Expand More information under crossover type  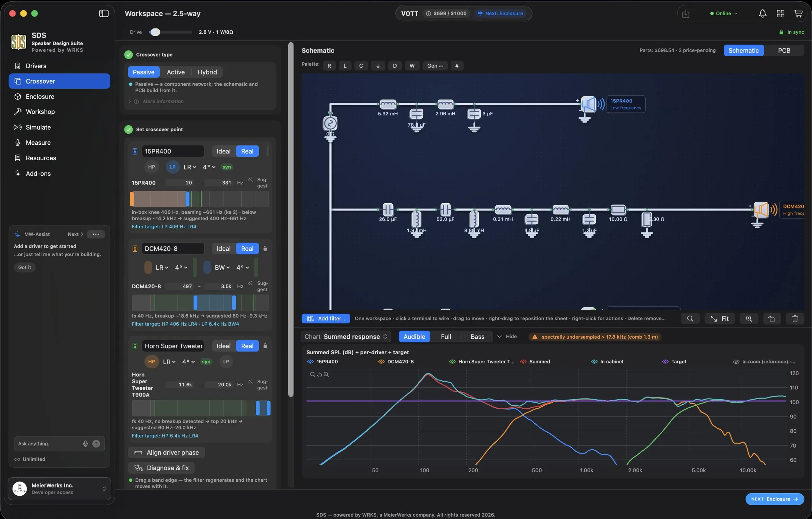(163, 101)
